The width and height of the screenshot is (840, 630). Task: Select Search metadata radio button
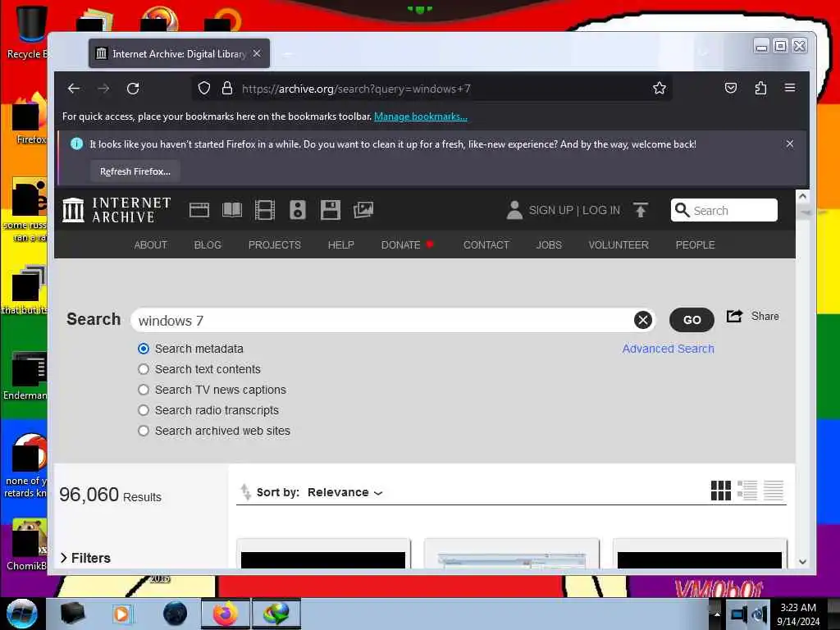(x=144, y=349)
